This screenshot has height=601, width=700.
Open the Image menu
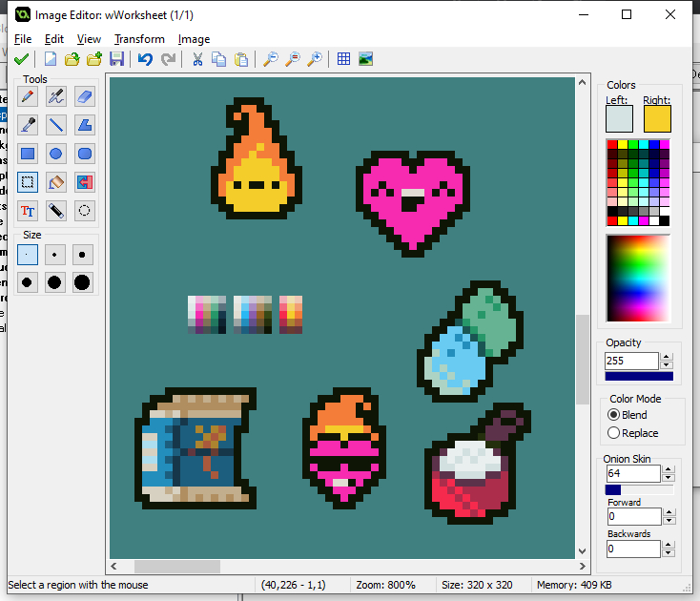(x=194, y=39)
